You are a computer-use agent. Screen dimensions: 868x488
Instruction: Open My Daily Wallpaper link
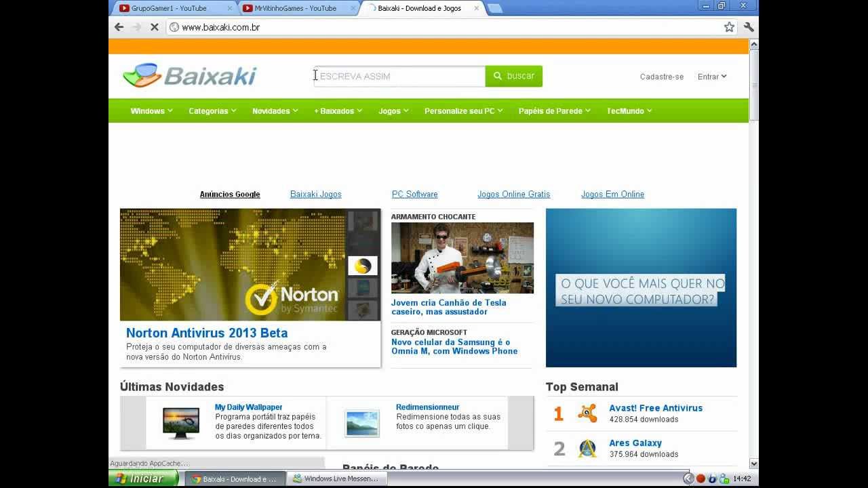[x=248, y=407]
